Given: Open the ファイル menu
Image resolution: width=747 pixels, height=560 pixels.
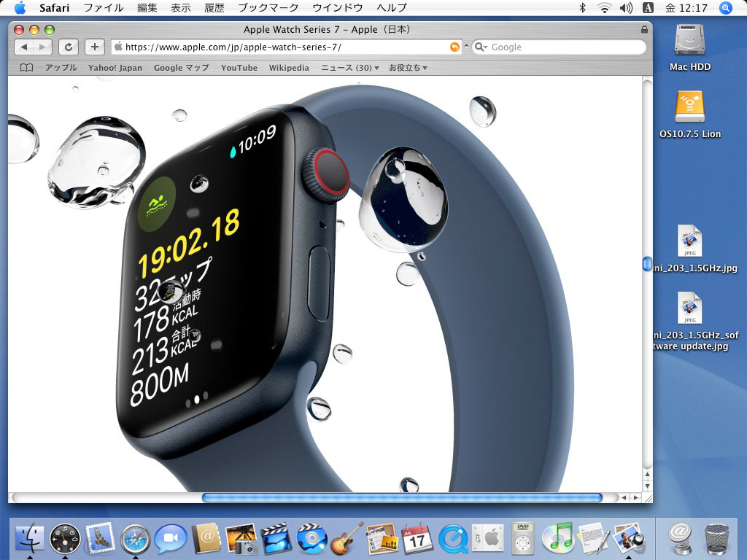Looking at the screenshot, I should click(x=104, y=7).
